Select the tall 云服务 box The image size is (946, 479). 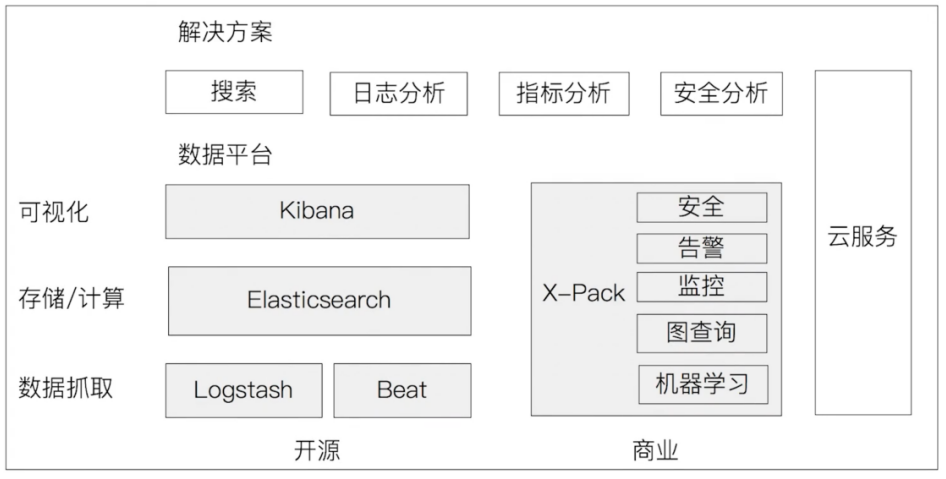(x=863, y=243)
